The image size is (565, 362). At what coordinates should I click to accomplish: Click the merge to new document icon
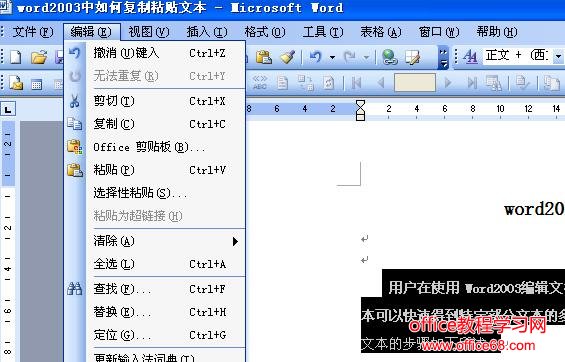coord(552,83)
